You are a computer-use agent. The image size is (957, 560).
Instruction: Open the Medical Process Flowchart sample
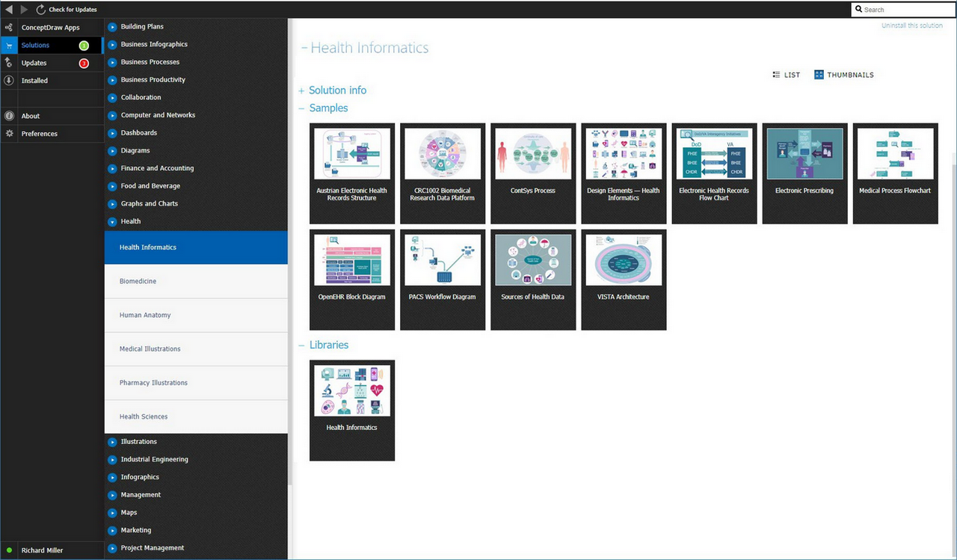pyautogui.click(x=895, y=173)
